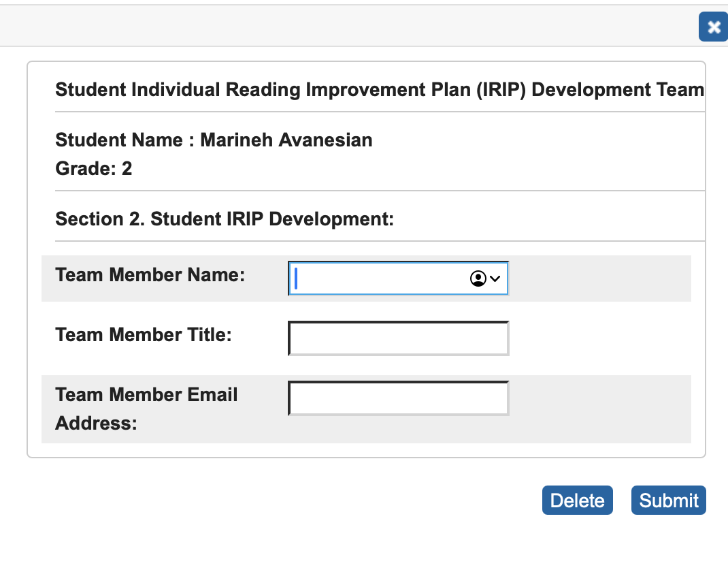This screenshot has width=728, height=572.
Task: Click the IRIP Development Team heading
Action: coord(379,90)
